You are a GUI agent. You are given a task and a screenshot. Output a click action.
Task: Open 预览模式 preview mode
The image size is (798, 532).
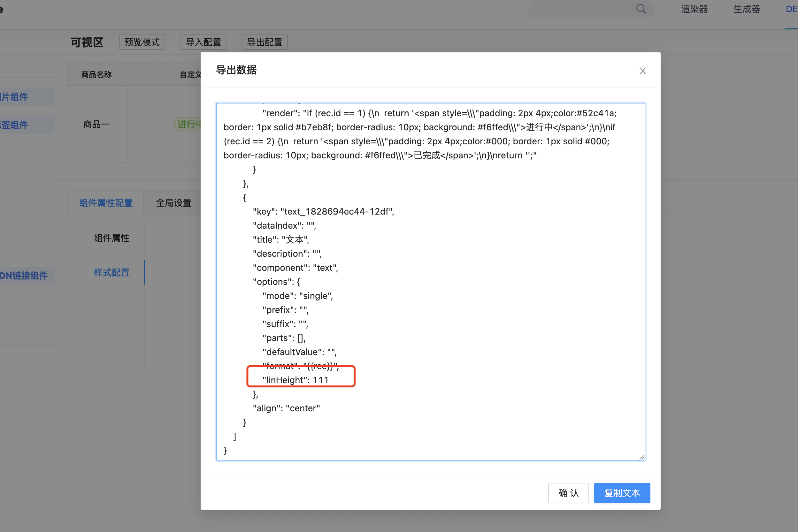pyautogui.click(x=142, y=42)
